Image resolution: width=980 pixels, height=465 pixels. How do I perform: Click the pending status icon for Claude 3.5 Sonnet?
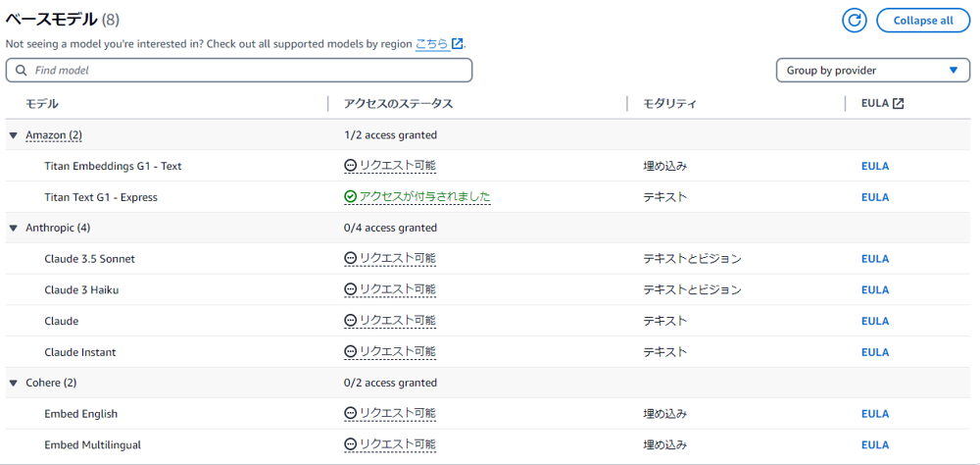pos(350,258)
